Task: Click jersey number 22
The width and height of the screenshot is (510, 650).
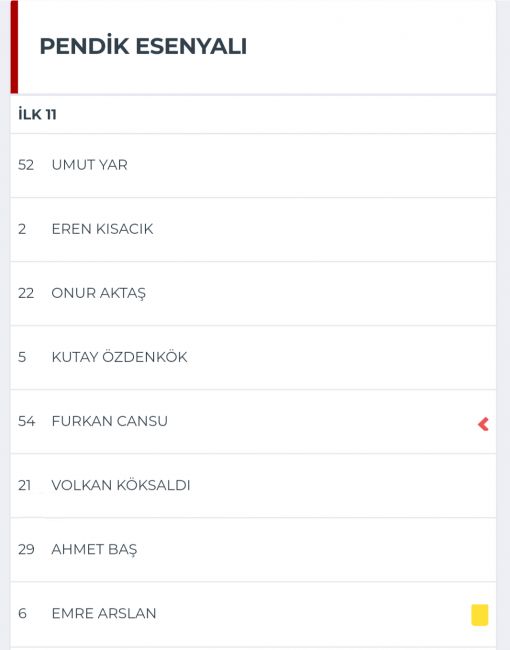Action: 26,293
